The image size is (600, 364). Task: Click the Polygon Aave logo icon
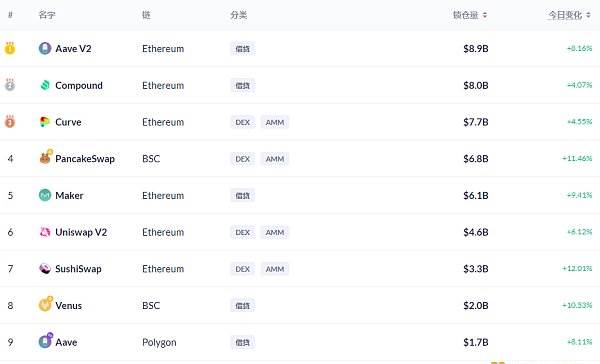point(46,341)
